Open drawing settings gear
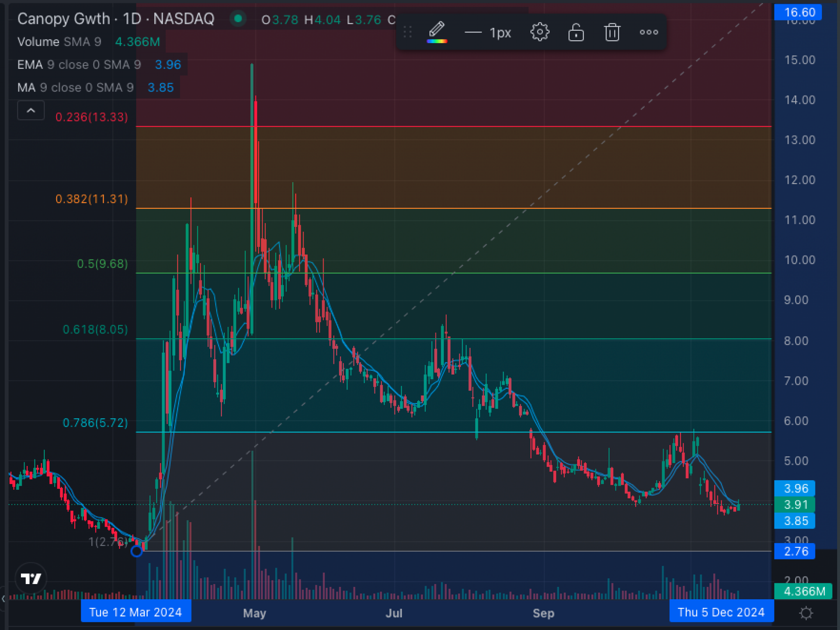Viewport: 840px width, 630px height. [x=540, y=32]
